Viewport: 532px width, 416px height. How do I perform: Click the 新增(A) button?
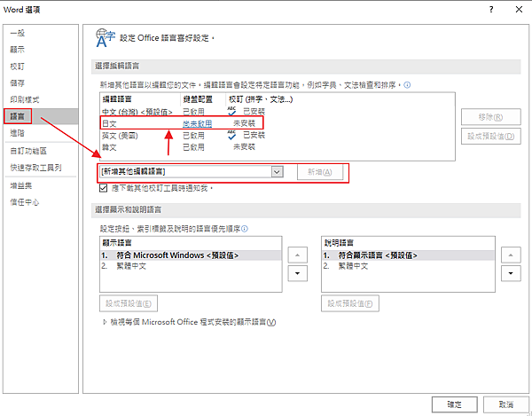tap(319, 172)
